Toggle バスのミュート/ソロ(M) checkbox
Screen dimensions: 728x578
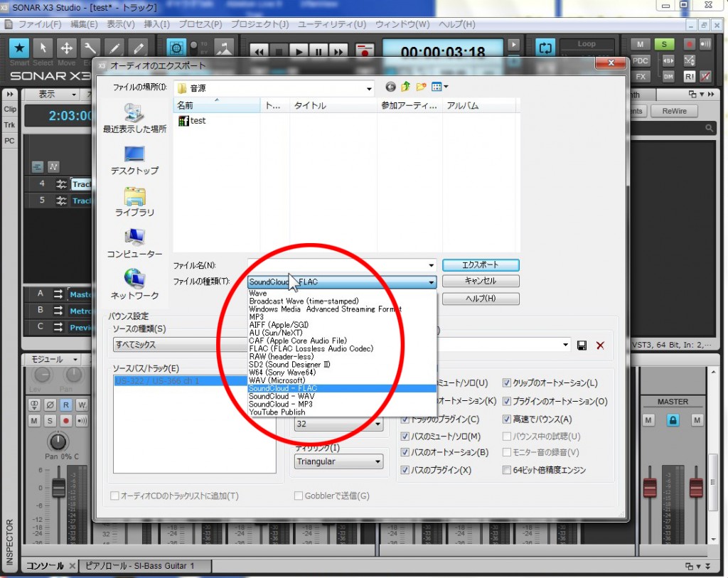pos(405,437)
